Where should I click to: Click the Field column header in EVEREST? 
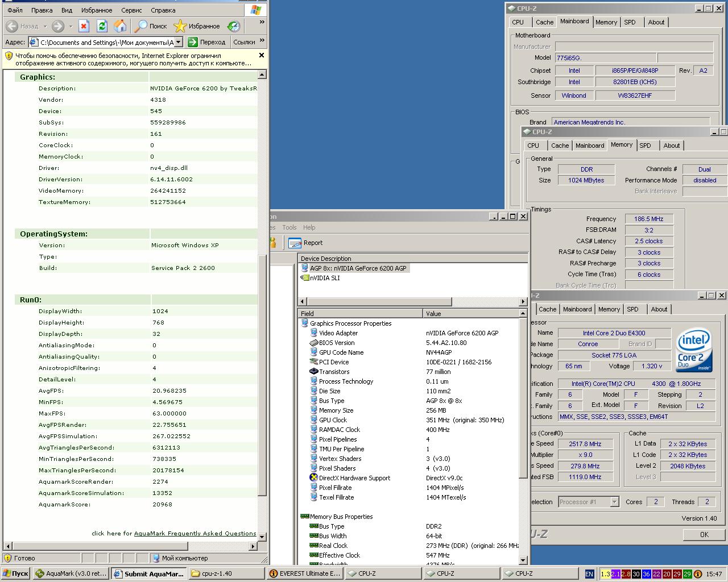[x=361, y=313]
